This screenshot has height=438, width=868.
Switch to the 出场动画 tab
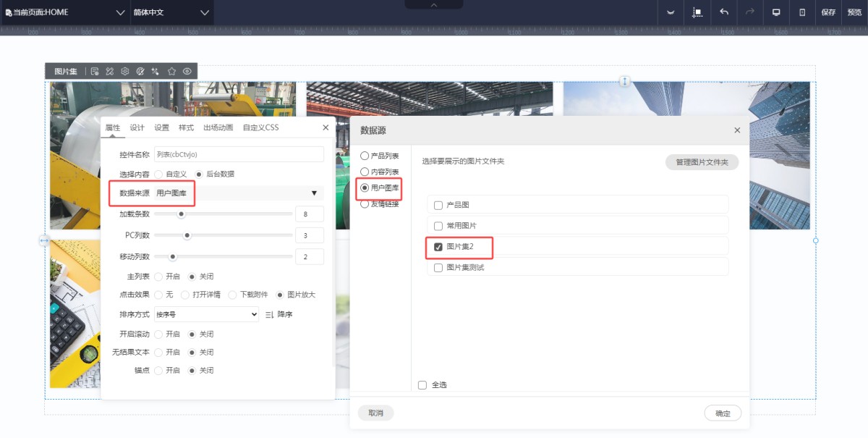click(218, 127)
